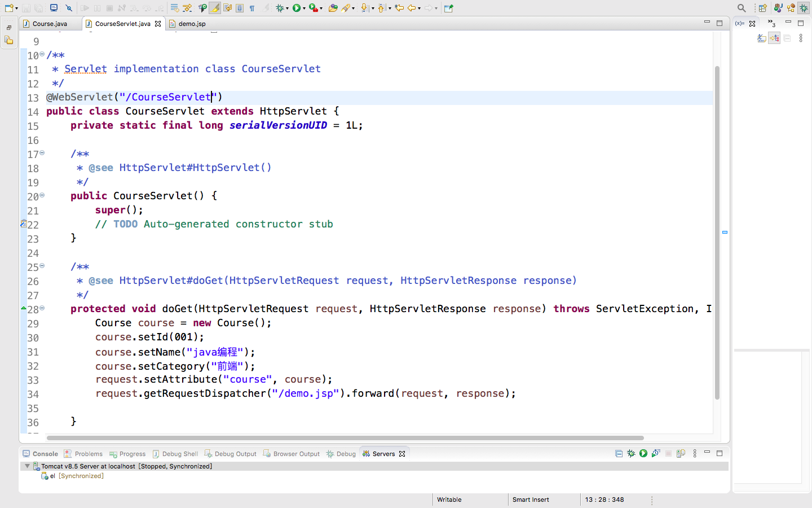This screenshot has height=508, width=812.
Task: Click the Search flashlight icon in toolbar
Action: [x=346, y=8]
